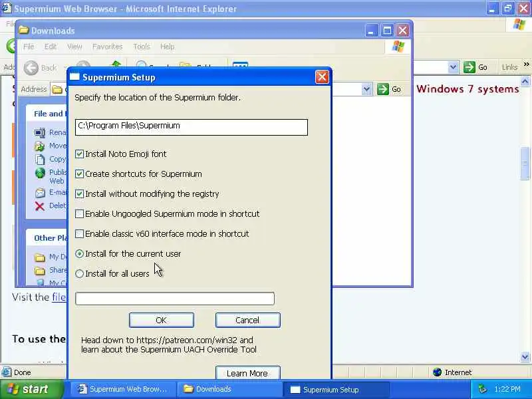Viewport: 532px width, 399px height.
Task: Click the Up folder icon in Downloads
Action: 116,64
